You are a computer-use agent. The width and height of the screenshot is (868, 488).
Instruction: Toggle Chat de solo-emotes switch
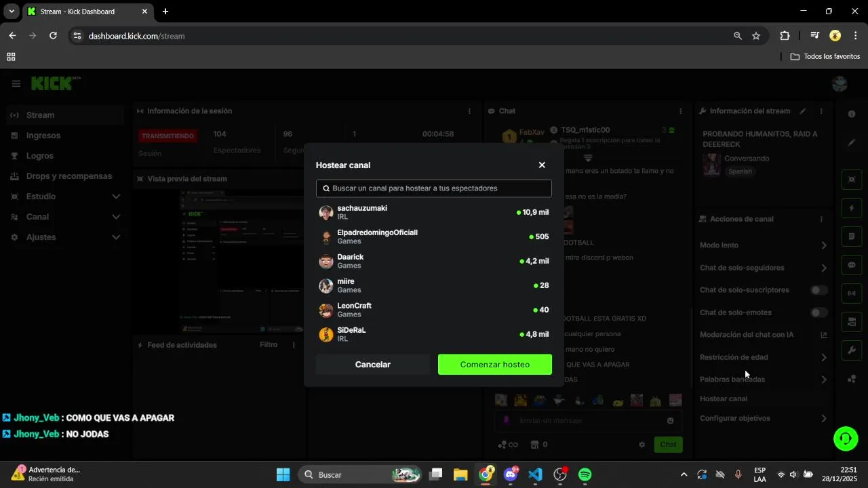(819, 312)
